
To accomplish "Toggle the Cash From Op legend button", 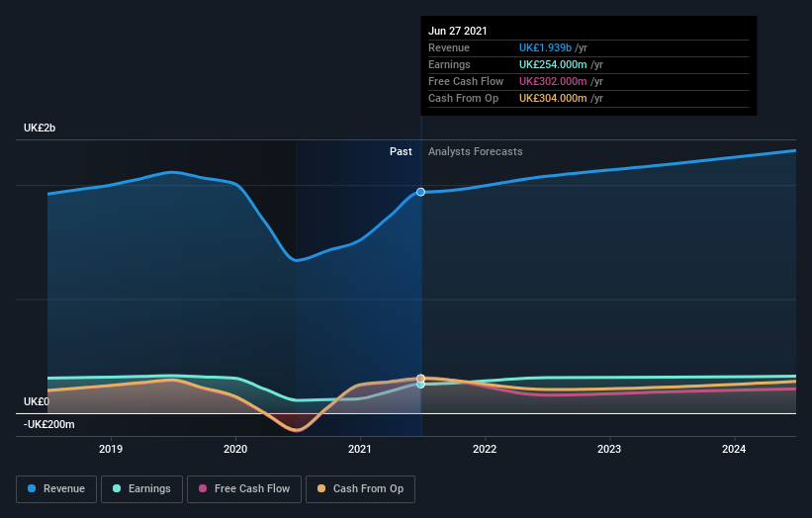I will coord(360,489).
